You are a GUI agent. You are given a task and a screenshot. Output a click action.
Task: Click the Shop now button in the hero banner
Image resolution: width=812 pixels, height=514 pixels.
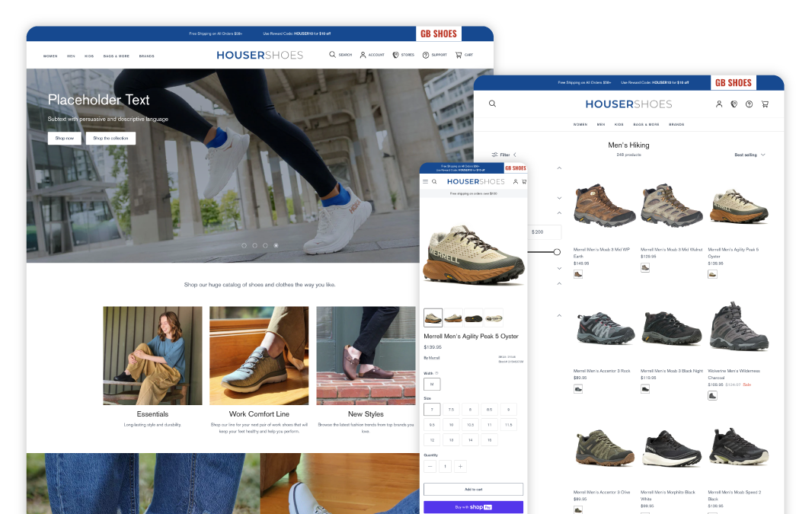click(64, 138)
